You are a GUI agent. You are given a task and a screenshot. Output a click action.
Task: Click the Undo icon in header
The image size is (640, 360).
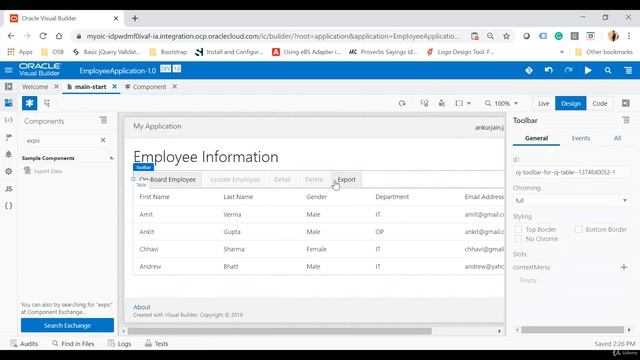[x=549, y=70]
